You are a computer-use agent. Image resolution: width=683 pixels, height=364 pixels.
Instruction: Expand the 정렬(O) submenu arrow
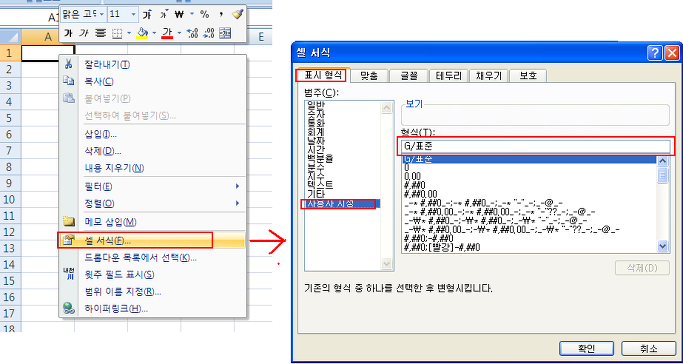237,203
